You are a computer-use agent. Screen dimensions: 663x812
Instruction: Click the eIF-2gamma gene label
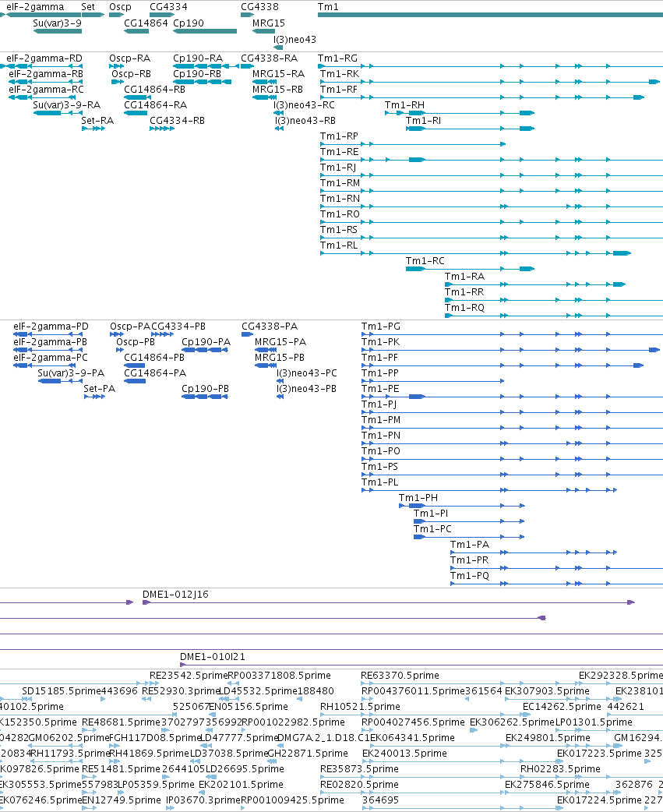click(35, 7)
